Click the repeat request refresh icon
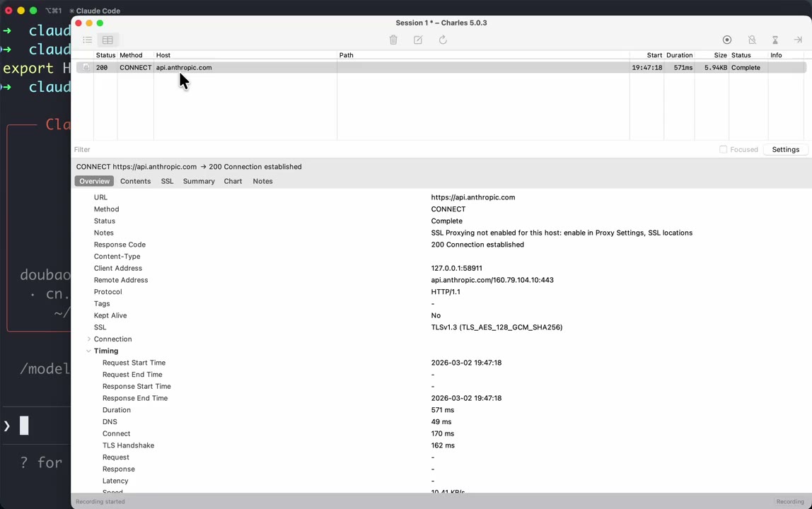Screen dimensions: 812x509 tap(443, 40)
